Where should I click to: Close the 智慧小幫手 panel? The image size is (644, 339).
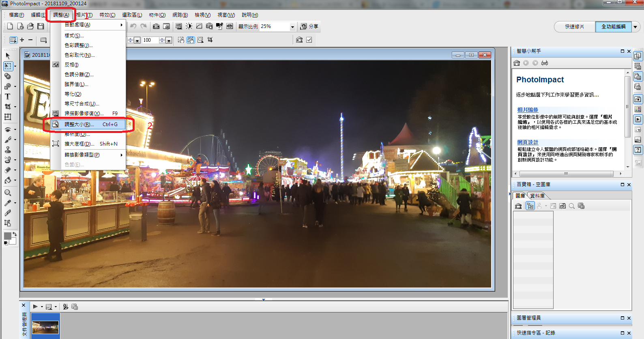click(629, 51)
